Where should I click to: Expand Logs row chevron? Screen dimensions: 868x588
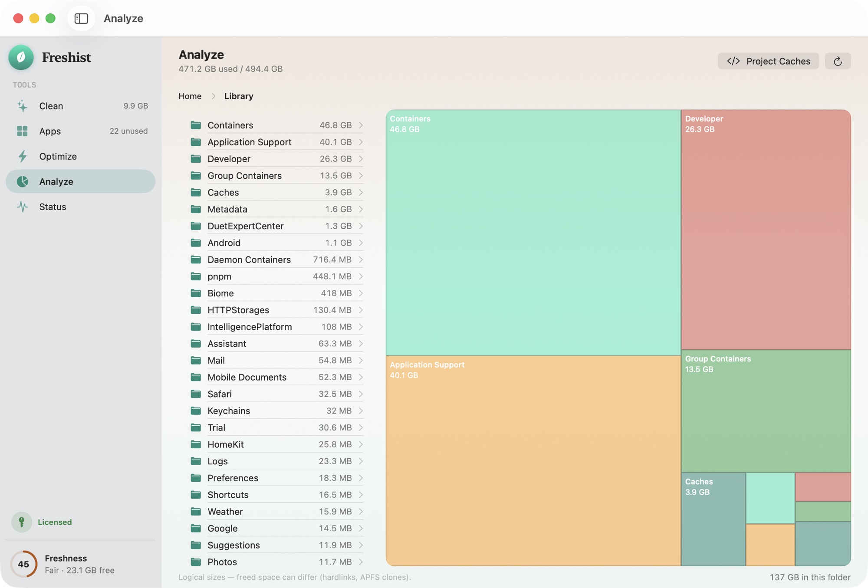pos(361,461)
